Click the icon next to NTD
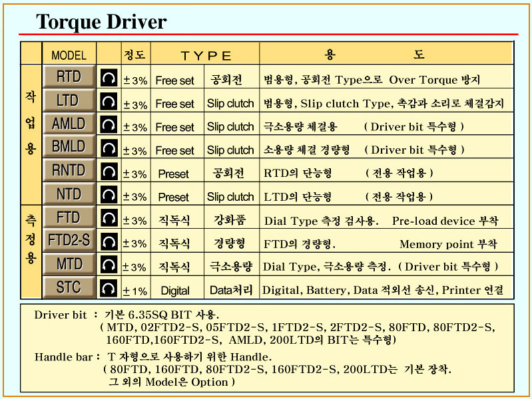The image size is (532, 399). point(108,196)
